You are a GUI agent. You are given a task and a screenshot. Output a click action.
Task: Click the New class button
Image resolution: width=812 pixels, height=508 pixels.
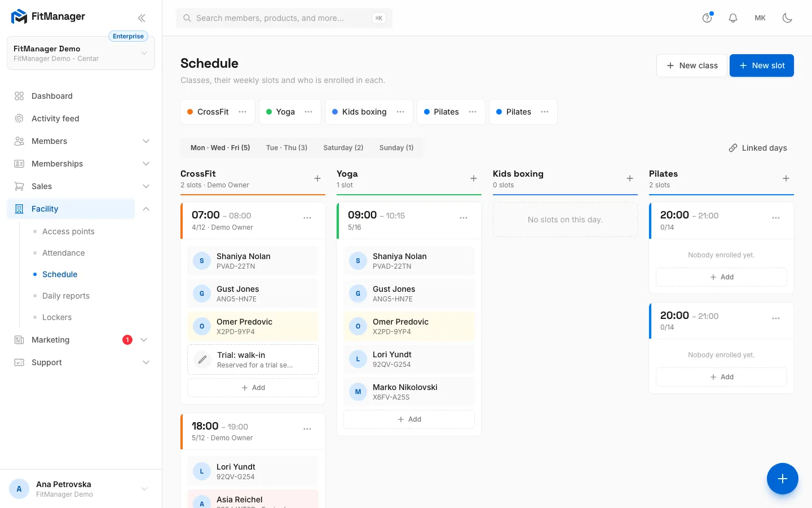click(692, 65)
